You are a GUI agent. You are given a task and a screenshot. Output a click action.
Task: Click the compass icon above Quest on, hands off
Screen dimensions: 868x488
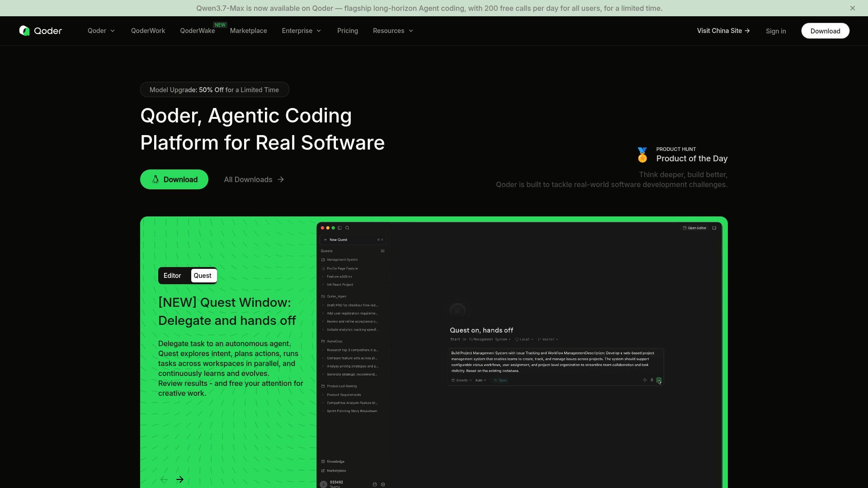pyautogui.click(x=458, y=311)
